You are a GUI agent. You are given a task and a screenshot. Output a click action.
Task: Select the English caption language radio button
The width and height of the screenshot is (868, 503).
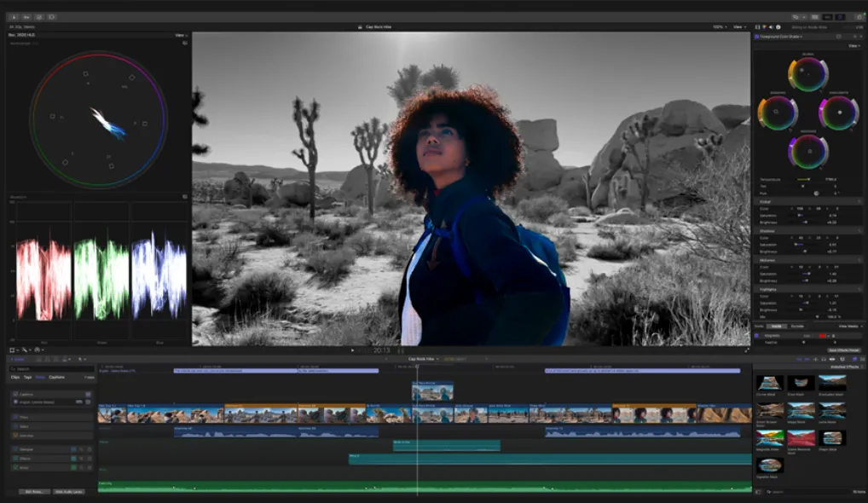15,402
